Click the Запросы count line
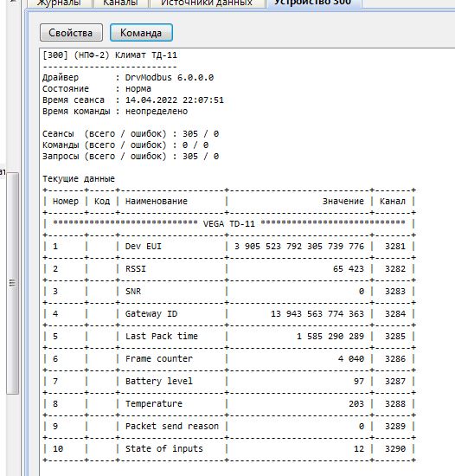455x476 pixels. pyautogui.click(x=131, y=156)
